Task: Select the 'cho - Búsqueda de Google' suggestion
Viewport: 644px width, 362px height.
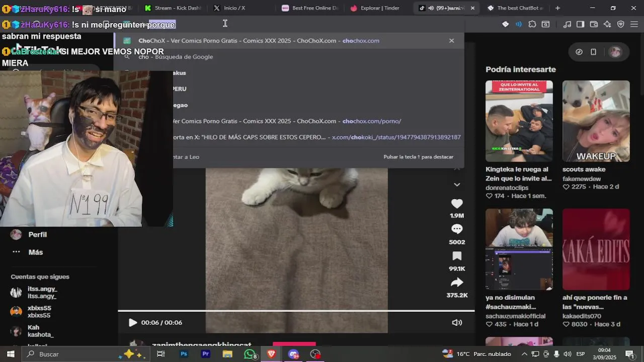Action: [x=288, y=57]
